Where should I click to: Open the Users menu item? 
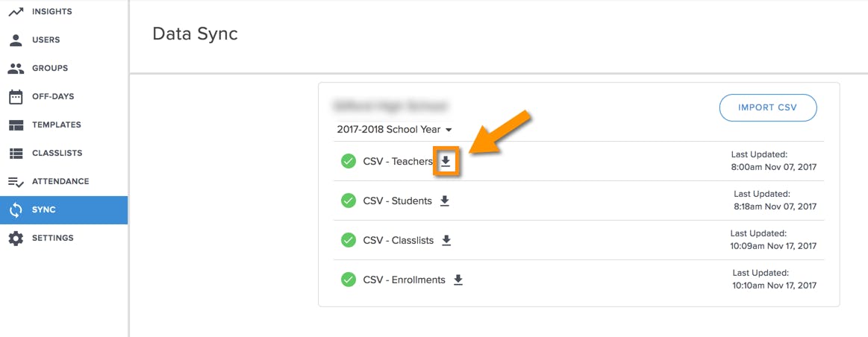click(63, 40)
